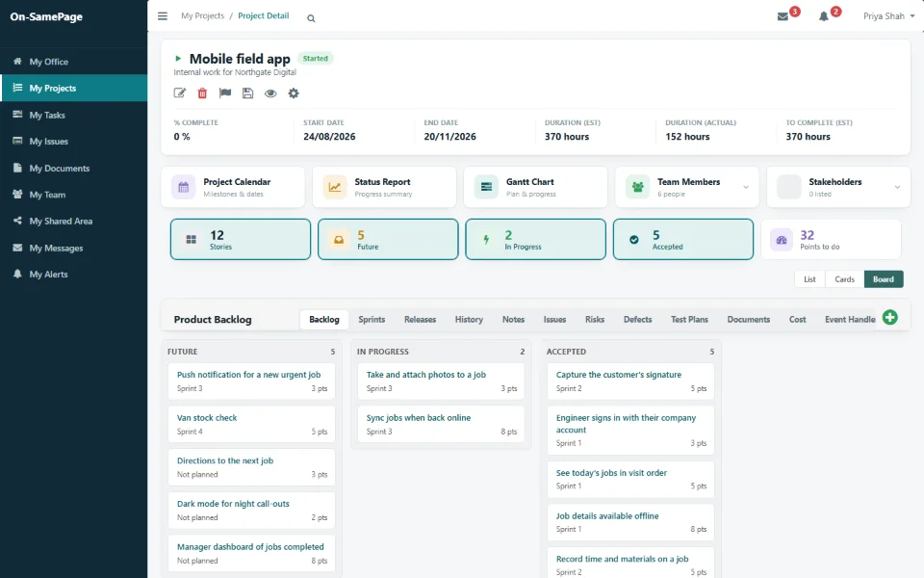Click the project settings gear icon
The image size is (924, 578).
(294, 93)
